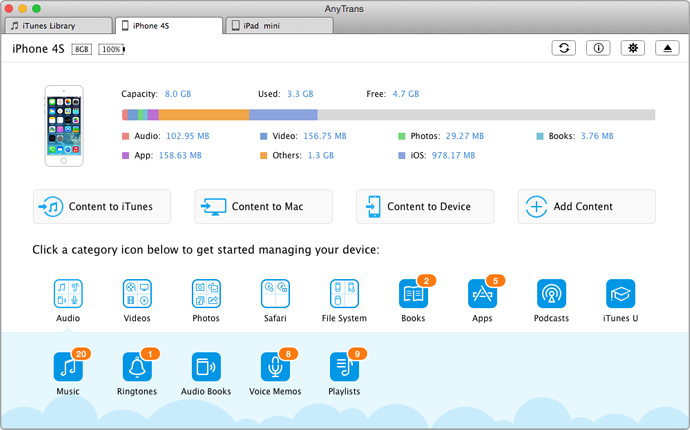
Task: Click the Photos size 29.27 MB
Action: click(x=465, y=136)
